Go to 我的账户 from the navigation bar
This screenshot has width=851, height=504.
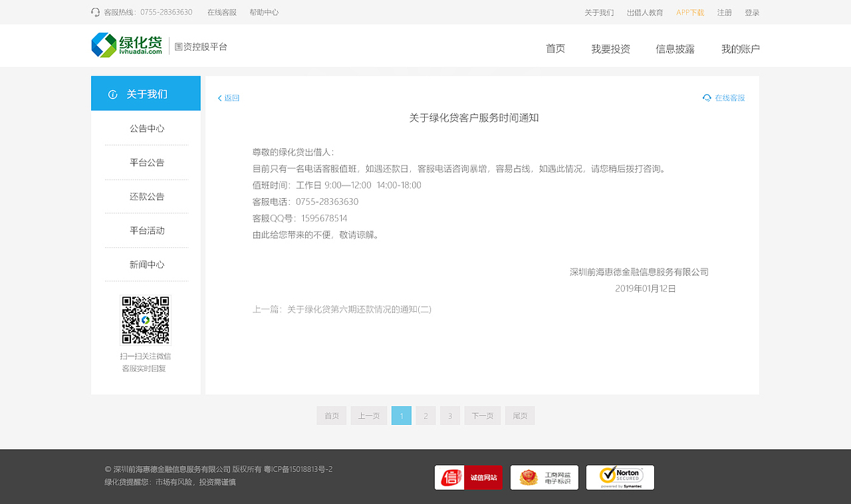click(739, 49)
